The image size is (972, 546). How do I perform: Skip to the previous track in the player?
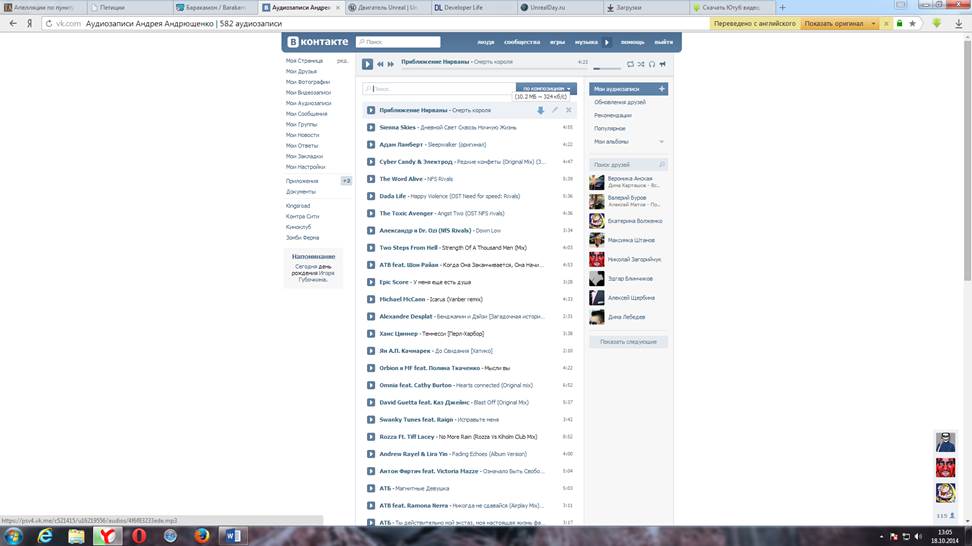point(380,64)
